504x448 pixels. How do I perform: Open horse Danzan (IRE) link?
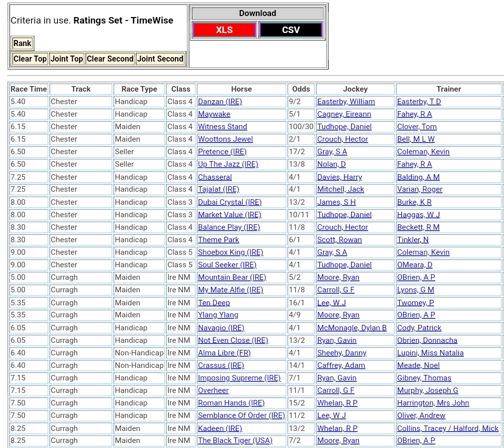220,102
